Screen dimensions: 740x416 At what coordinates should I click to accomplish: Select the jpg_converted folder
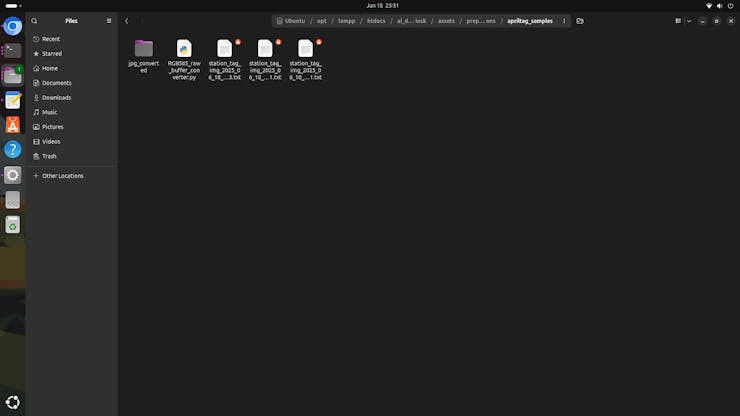(x=143, y=56)
